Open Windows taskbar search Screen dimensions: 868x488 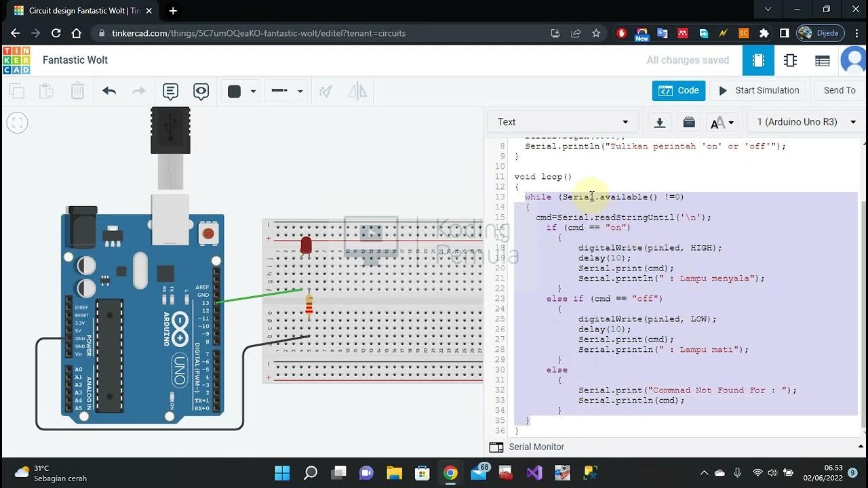click(x=311, y=472)
